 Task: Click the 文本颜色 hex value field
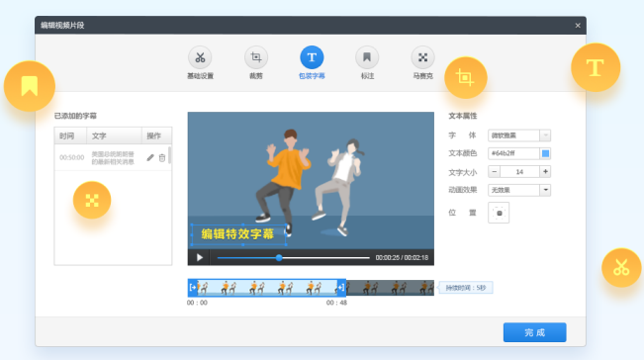[x=513, y=153]
